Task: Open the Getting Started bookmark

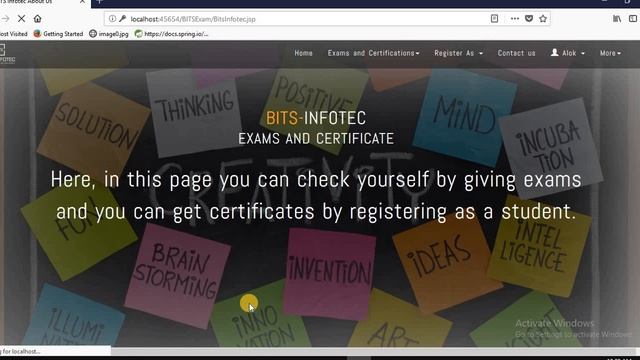Action: pos(58,34)
